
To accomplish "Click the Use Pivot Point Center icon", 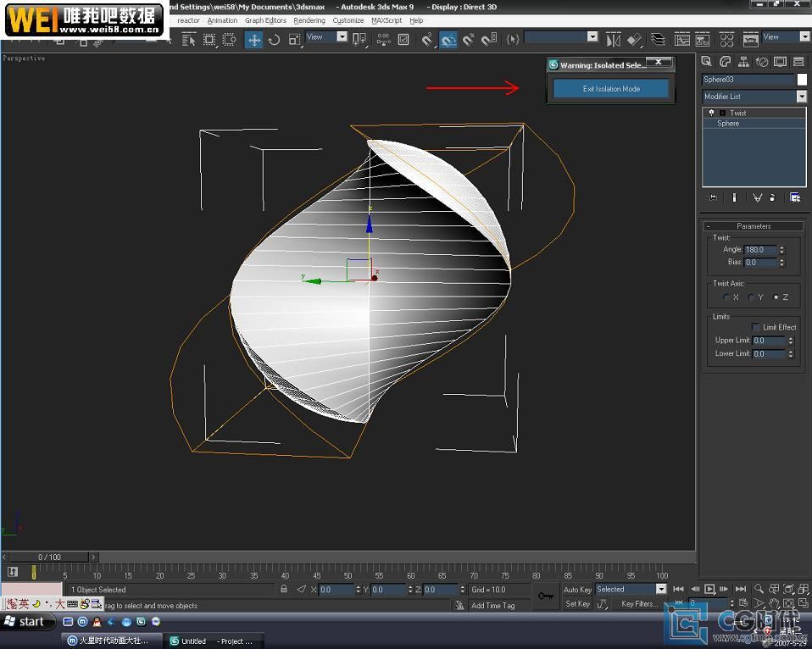I will click(359, 39).
